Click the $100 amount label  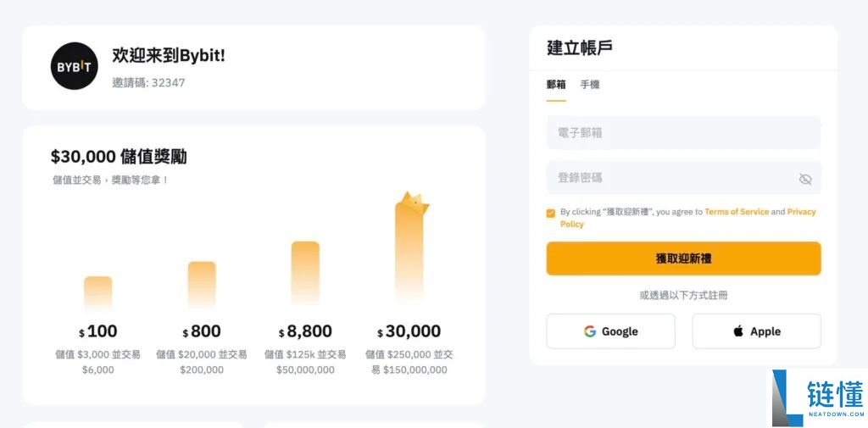(98, 331)
